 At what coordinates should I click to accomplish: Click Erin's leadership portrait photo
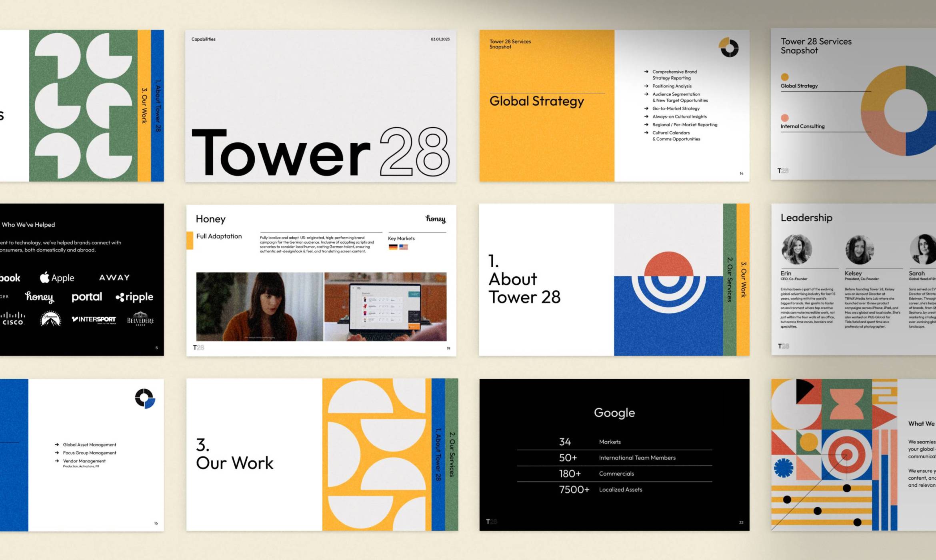tap(796, 250)
